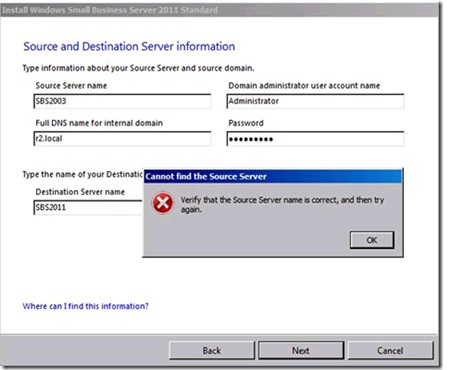Click into the Password field
Viewport: 475px width, 370px height.
click(x=315, y=139)
